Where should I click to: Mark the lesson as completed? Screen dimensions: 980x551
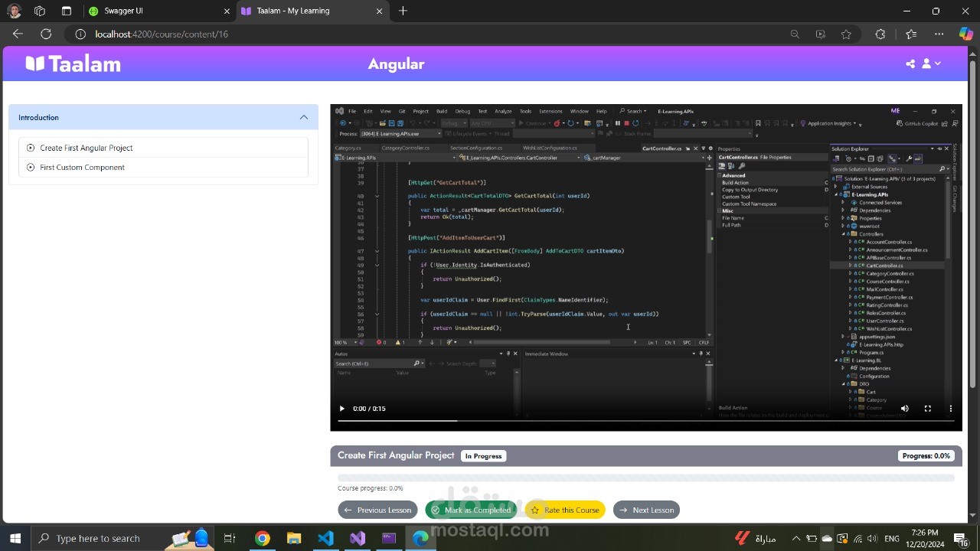click(x=471, y=510)
